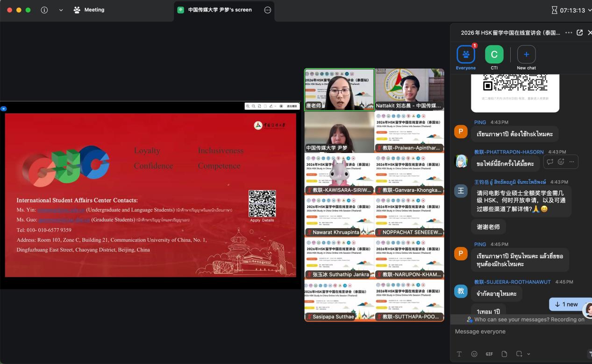Select the pen annotation tool on slide

pyautogui.click(x=271, y=106)
